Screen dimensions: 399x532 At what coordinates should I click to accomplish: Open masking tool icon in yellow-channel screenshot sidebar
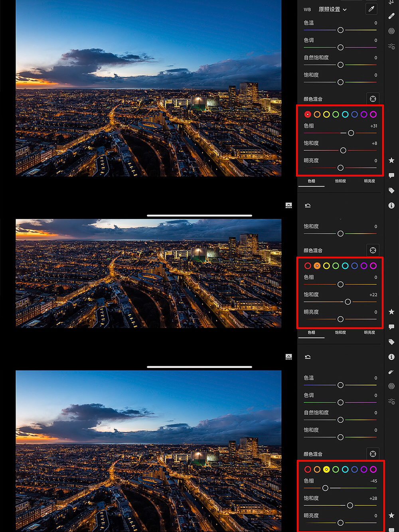391,386
